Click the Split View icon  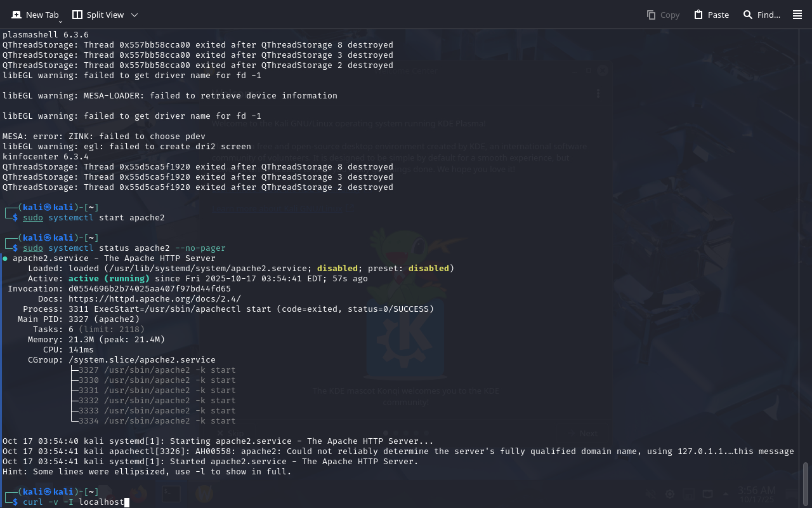[77, 15]
